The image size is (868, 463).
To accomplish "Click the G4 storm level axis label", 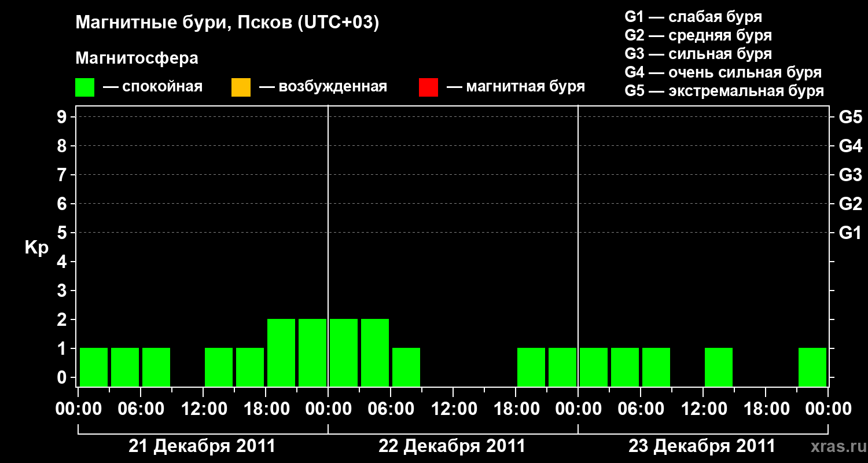I will click(851, 146).
